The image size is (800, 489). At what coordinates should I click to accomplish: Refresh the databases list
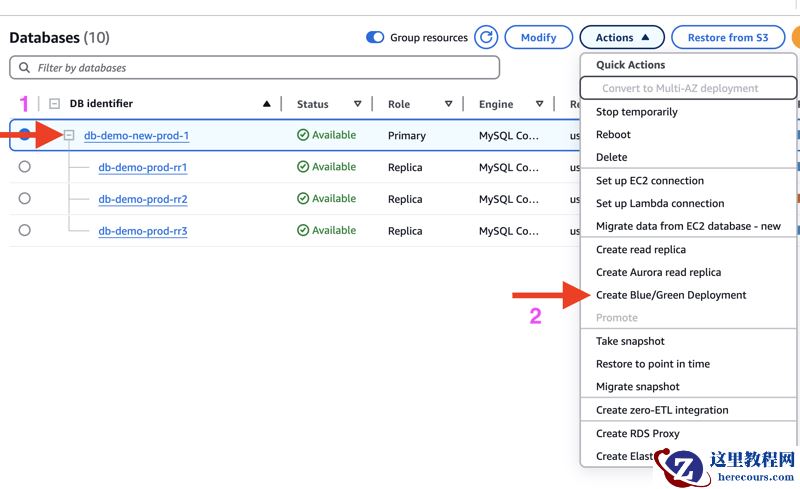[486, 37]
